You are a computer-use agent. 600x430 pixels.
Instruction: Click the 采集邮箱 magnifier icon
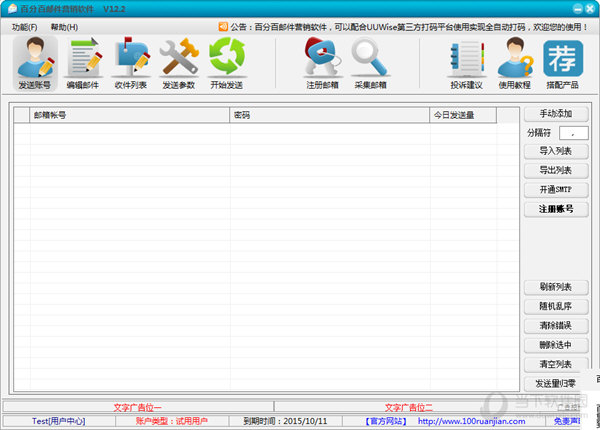tap(370, 62)
